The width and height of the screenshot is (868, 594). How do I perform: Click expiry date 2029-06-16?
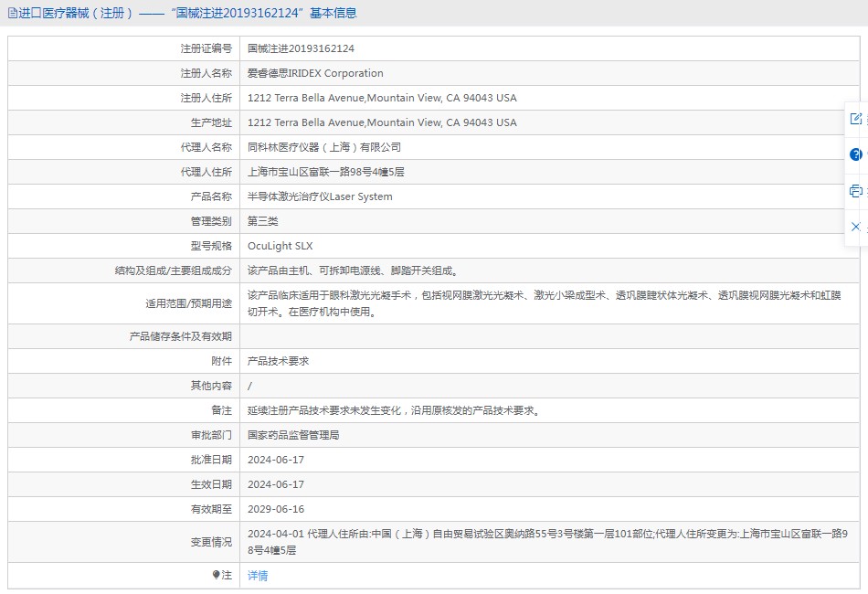pos(276,509)
